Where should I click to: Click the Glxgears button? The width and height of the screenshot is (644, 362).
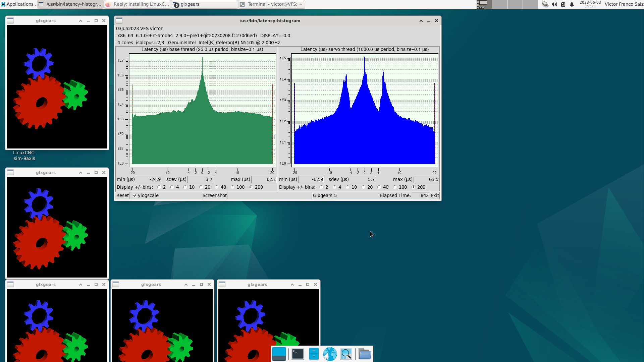[x=322, y=195]
